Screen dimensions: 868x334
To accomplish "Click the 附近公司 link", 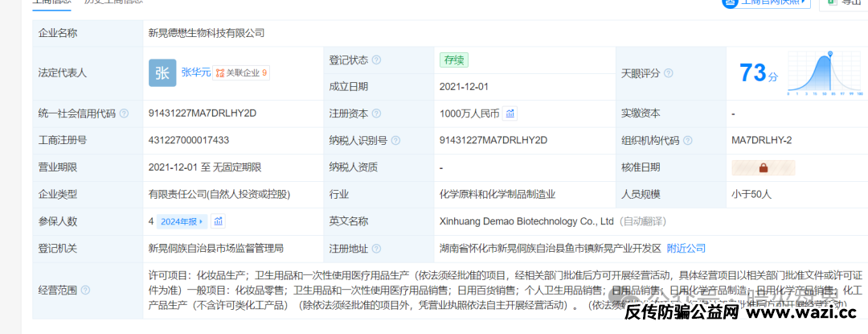I will [x=686, y=248].
